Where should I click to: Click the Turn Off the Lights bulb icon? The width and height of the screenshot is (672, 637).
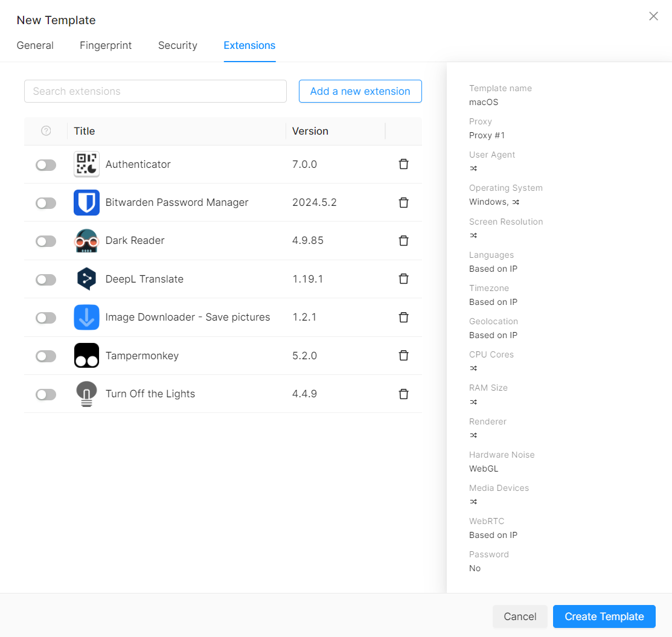pyautogui.click(x=86, y=394)
